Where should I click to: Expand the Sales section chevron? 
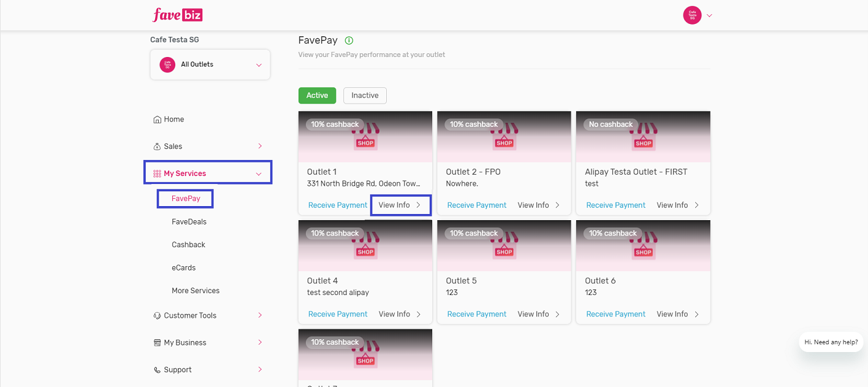pos(260,146)
